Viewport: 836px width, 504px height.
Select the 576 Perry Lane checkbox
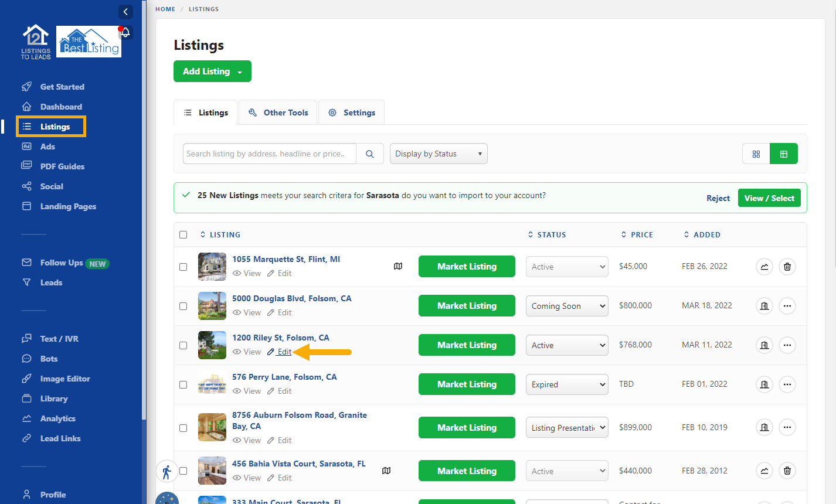coord(183,384)
